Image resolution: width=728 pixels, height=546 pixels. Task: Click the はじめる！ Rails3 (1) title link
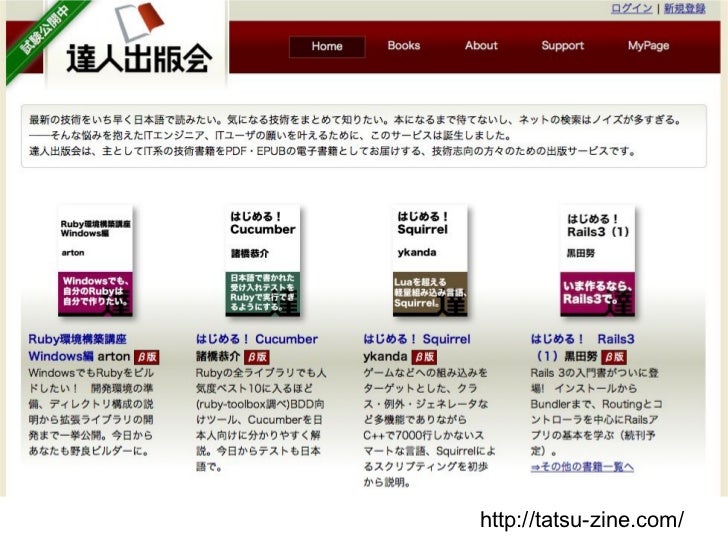click(x=583, y=347)
